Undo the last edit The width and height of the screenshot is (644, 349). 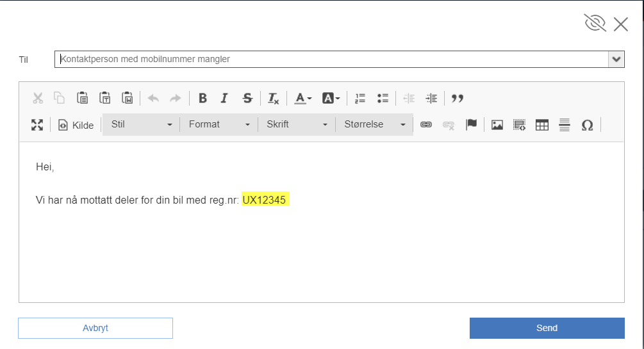tap(153, 98)
